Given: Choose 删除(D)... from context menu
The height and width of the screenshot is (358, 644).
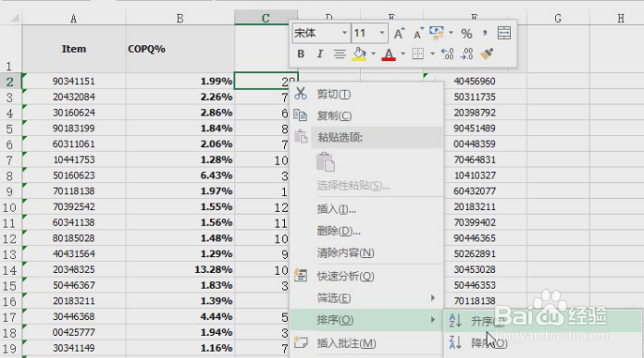Looking at the screenshot, I should click(x=366, y=231).
